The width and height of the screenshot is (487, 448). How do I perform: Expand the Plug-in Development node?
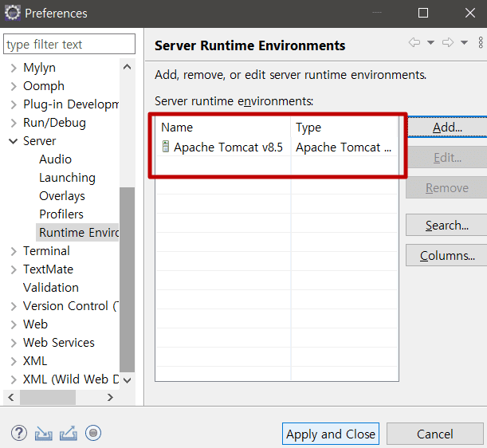[x=14, y=104]
